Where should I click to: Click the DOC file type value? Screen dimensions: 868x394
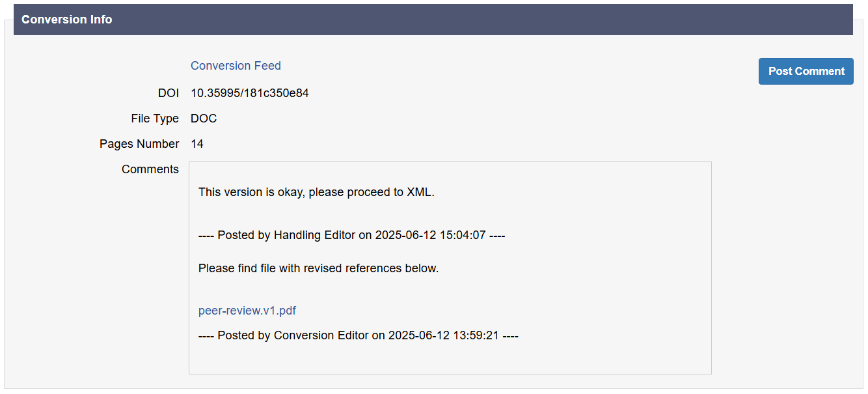(204, 119)
